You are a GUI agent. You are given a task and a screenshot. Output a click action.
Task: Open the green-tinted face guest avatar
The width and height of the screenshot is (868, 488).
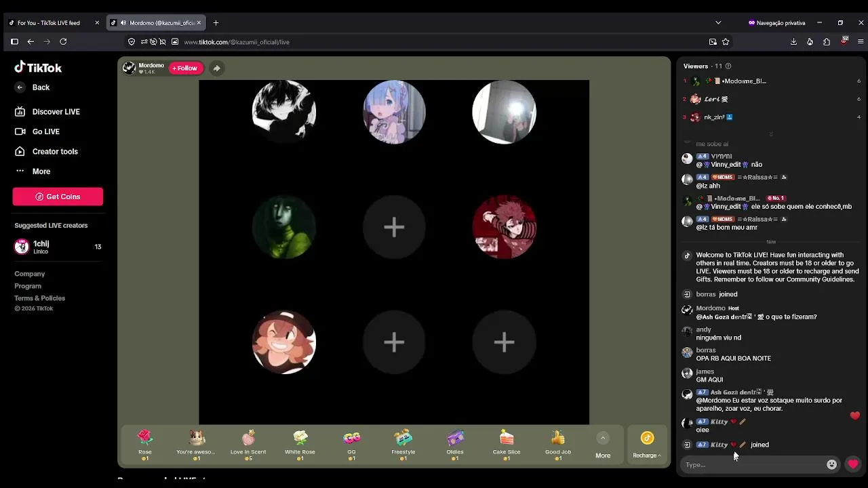coord(284,227)
